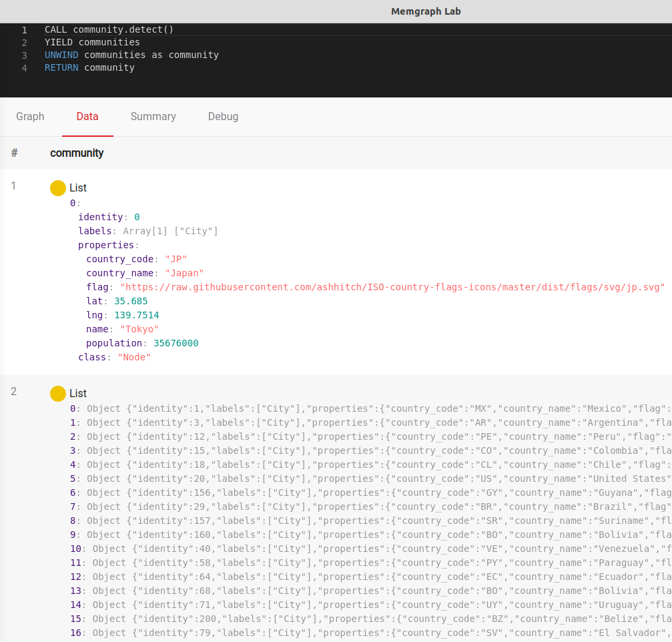
Task: Click the name value "Tokyo"
Action: click(x=139, y=329)
